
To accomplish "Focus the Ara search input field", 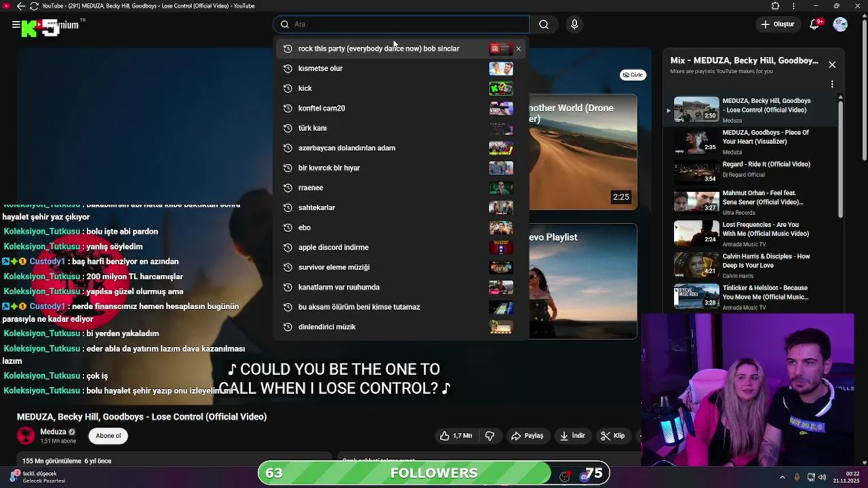I will [401, 24].
